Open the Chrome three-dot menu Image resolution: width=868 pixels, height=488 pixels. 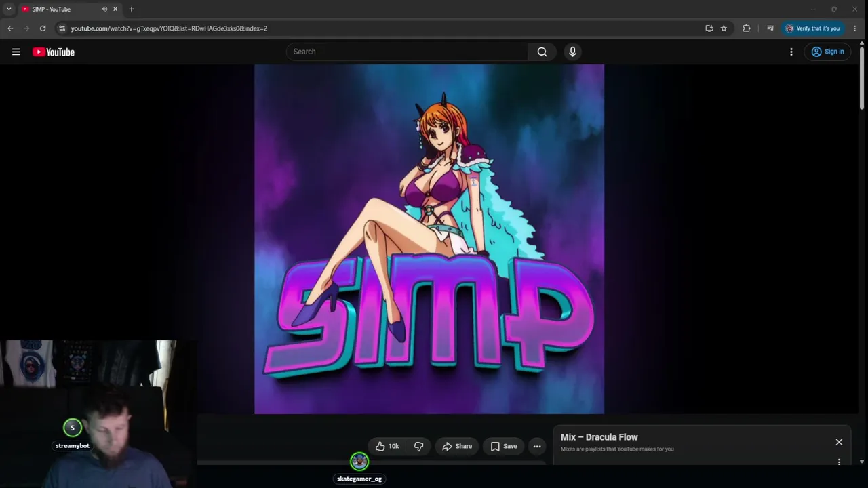click(x=854, y=28)
